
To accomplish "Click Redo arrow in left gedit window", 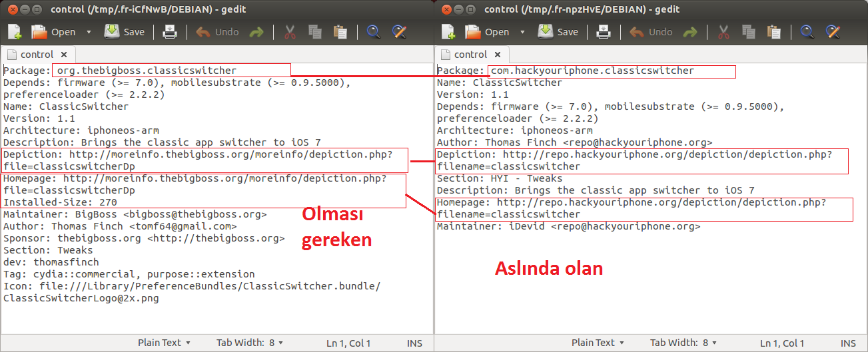I will point(256,32).
